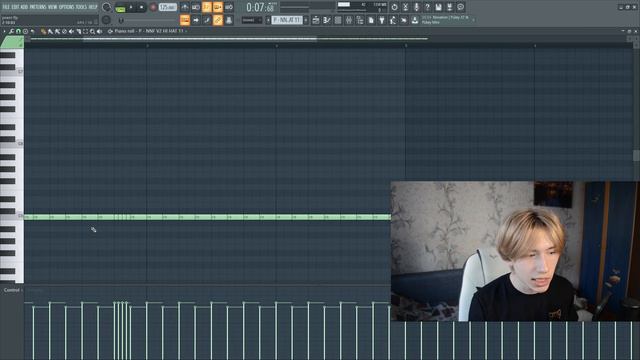Click the master pitch slider

[106, 20]
